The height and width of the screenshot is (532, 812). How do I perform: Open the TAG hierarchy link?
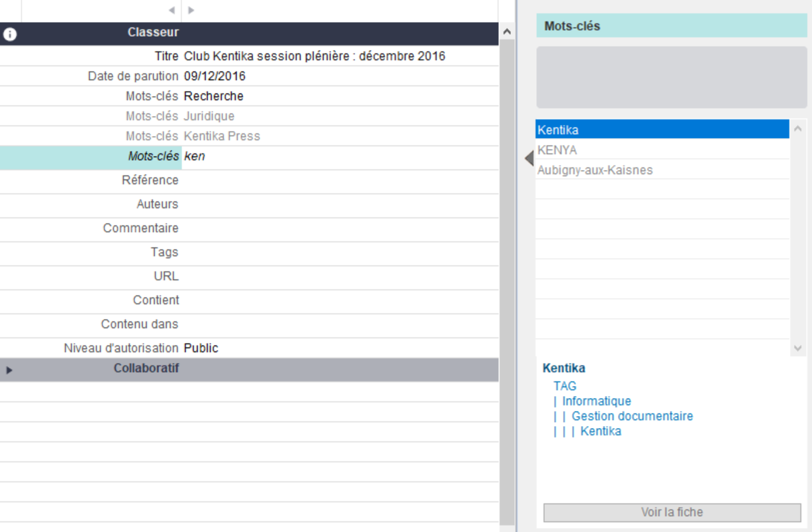click(x=565, y=386)
